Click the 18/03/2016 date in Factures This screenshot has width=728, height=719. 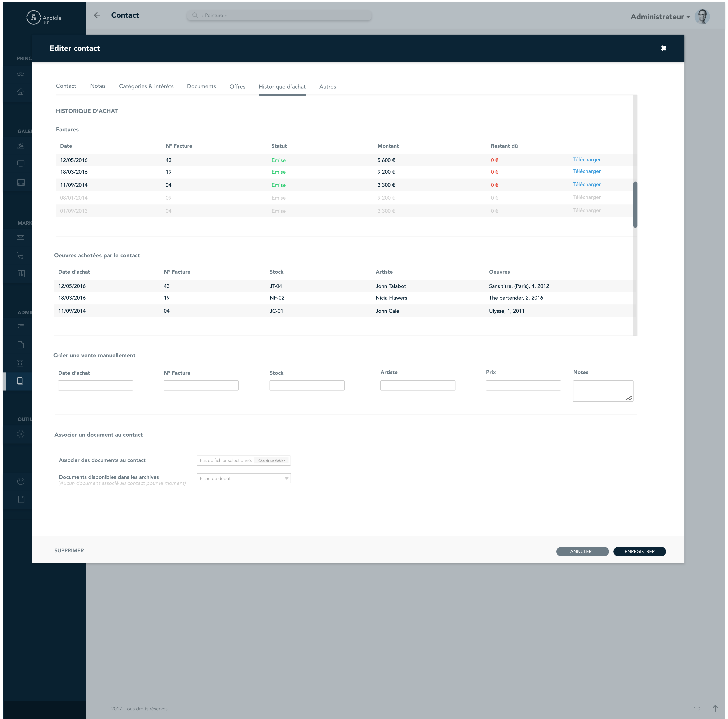pos(74,172)
